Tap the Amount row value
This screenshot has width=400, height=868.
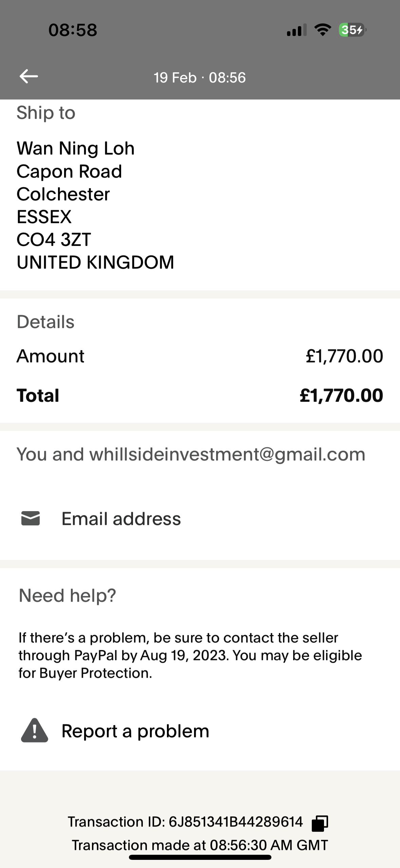(x=344, y=356)
